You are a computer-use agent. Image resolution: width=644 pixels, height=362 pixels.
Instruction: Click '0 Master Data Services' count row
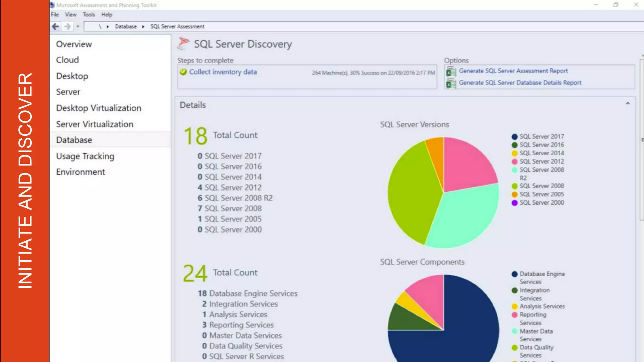242,335
